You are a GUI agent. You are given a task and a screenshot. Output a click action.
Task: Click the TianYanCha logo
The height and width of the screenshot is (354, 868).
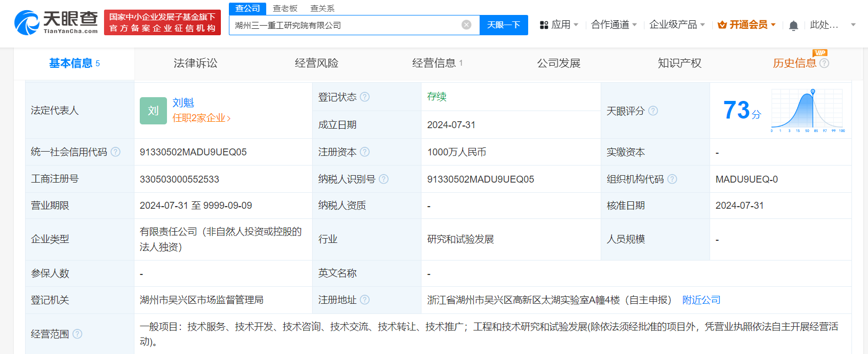coord(56,22)
